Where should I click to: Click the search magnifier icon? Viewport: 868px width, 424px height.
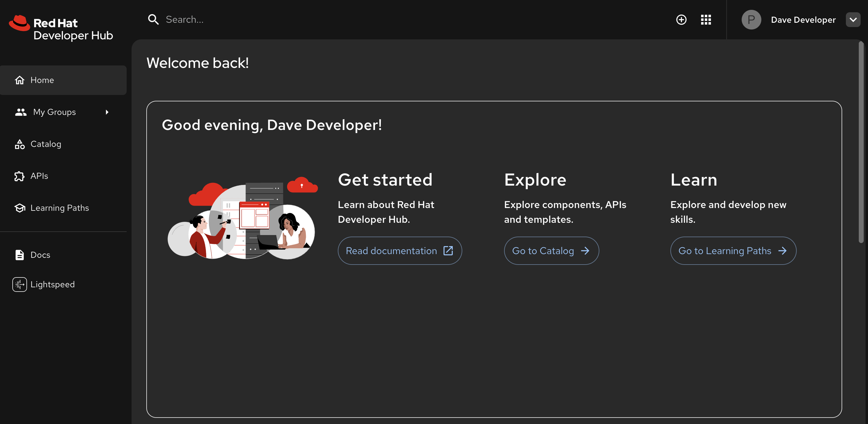point(154,19)
